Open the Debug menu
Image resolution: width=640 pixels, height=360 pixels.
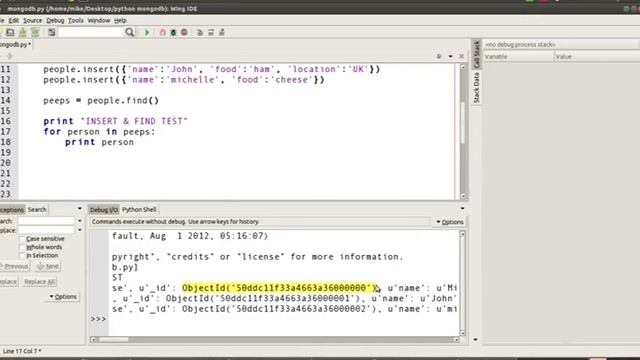pos(55,20)
